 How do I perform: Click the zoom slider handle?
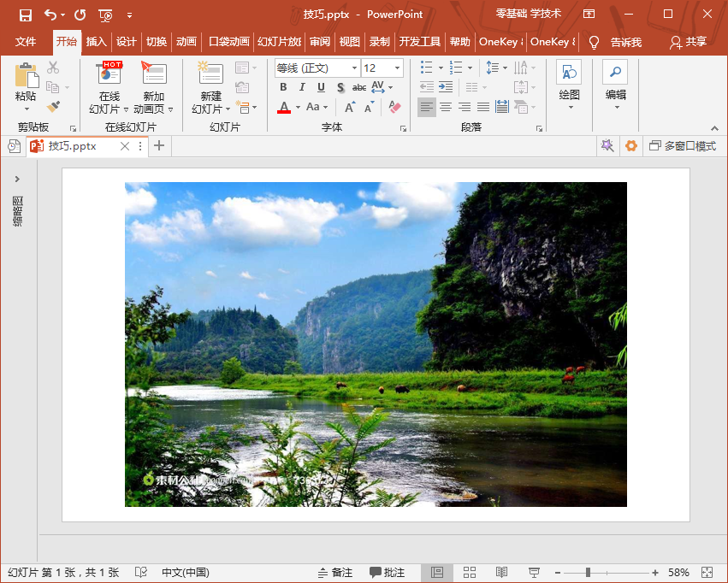(588, 573)
